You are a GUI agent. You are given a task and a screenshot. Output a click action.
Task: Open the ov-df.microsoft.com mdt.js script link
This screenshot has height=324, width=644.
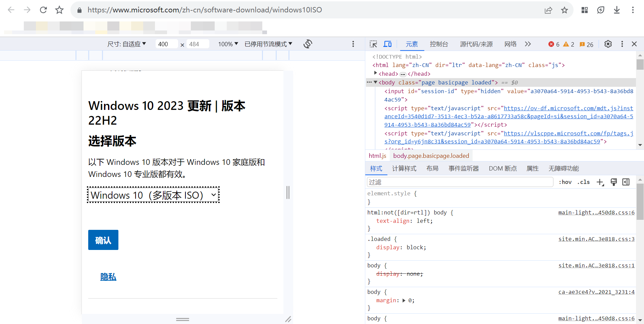point(509,116)
